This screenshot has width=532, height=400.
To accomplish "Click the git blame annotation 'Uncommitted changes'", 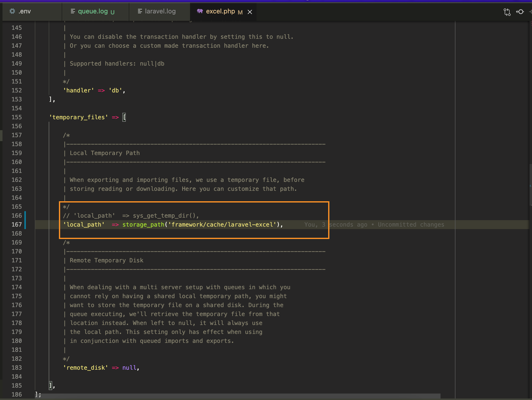I will 411,225.
